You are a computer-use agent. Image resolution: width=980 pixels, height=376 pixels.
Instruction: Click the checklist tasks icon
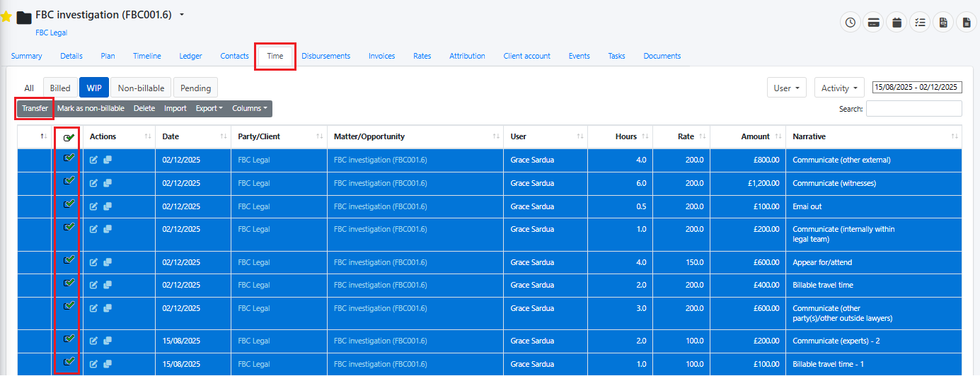tap(920, 23)
